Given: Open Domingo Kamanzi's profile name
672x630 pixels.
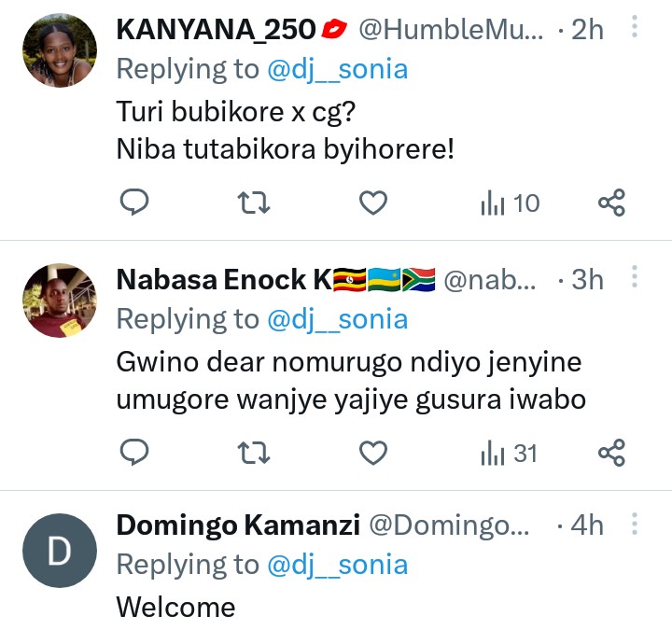Looking at the screenshot, I should (x=238, y=525).
